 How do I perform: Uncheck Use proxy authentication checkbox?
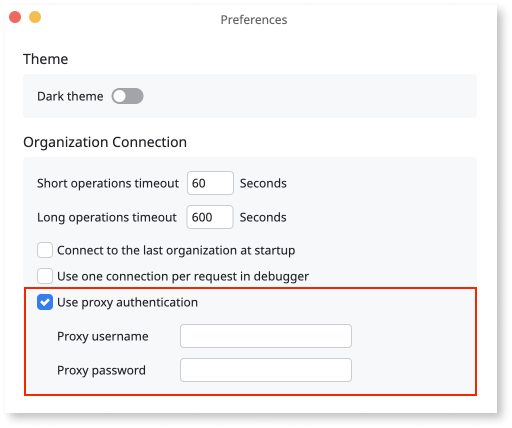(x=45, y=302)
